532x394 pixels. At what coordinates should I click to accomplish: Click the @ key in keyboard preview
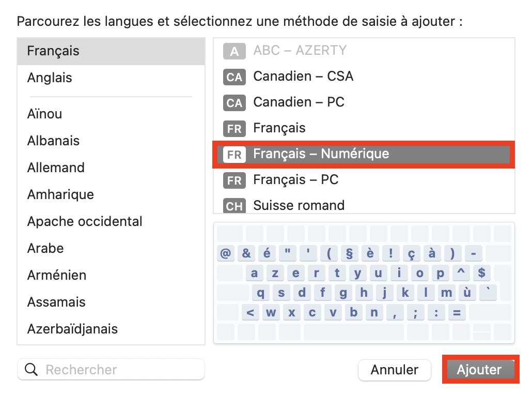(x=225, y=253)
